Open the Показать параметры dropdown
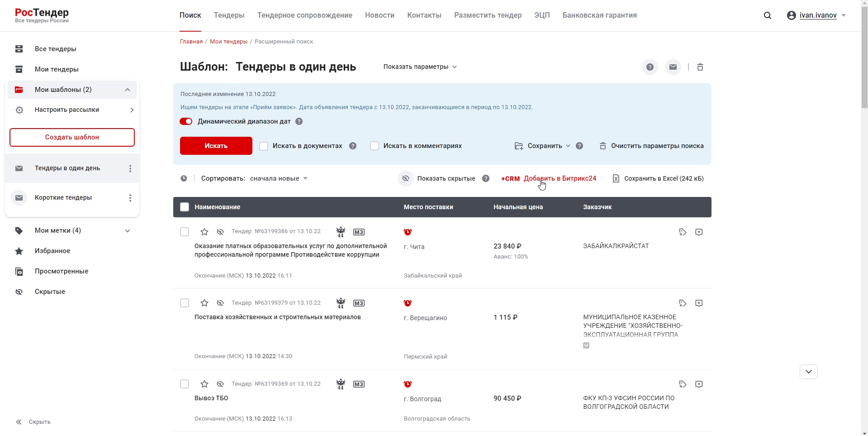This screenshot has width=868, height=436. pyautogui.click(x=419, y=67)
